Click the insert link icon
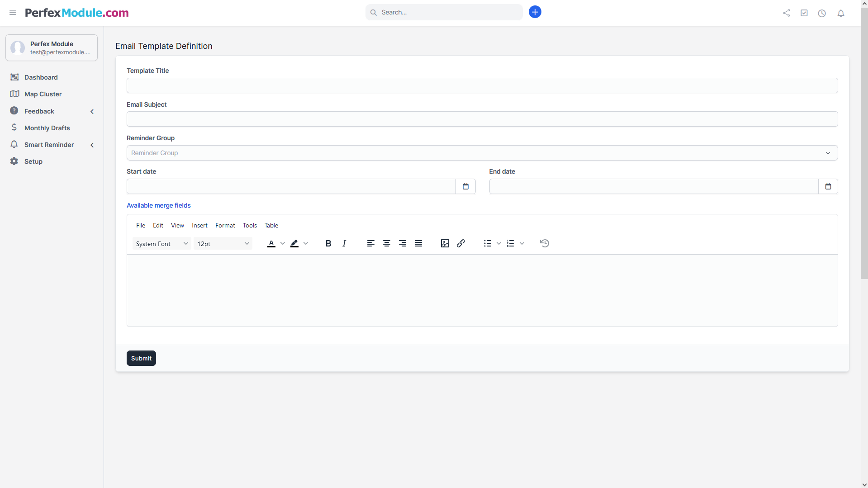Image resolution: width=868 pixels, height=488 pixels. 461,243
